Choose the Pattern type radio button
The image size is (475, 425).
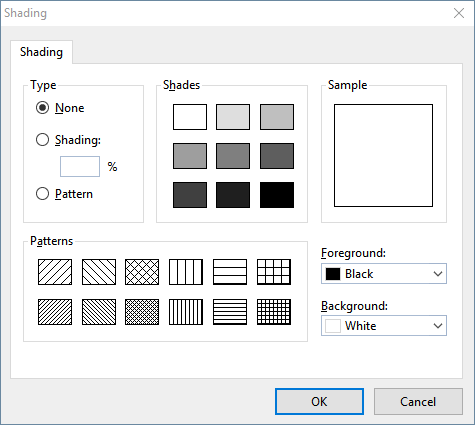(42, 194)
